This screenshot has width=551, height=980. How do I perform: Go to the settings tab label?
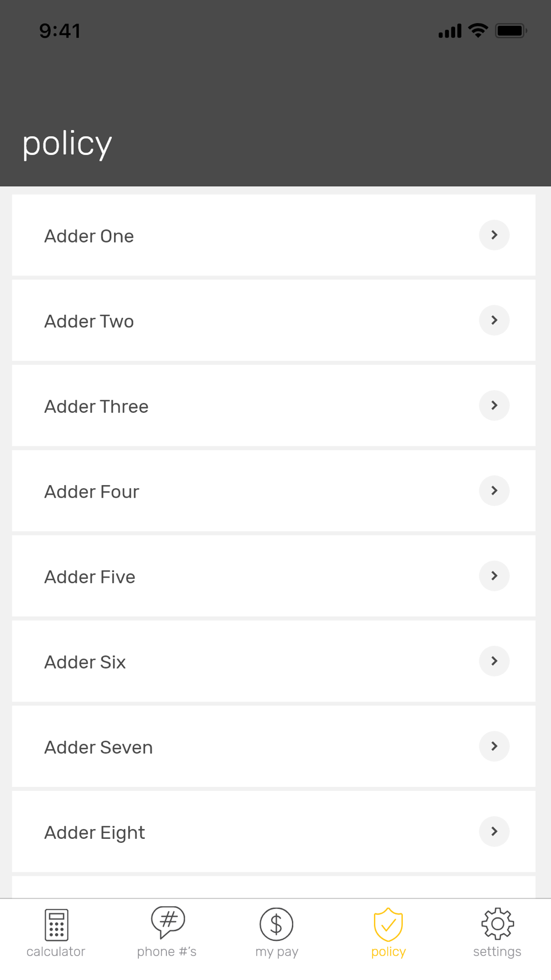(x=498, y=952)
